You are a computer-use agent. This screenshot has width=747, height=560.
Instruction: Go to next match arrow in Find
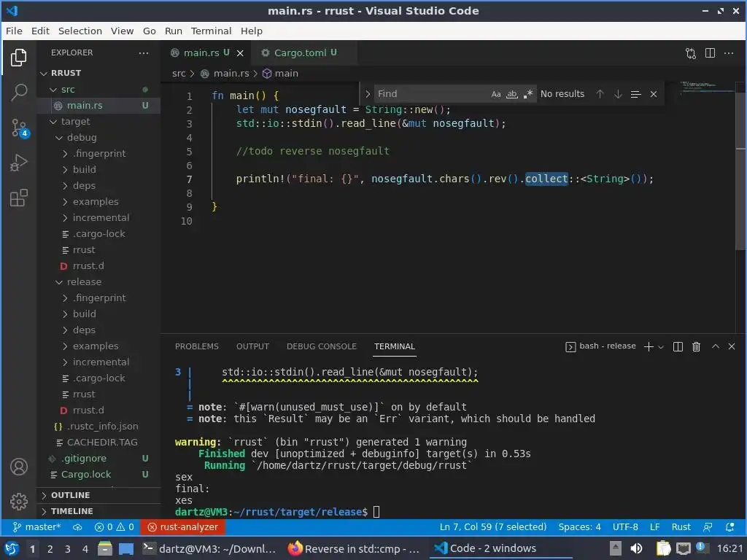click(x=618, y=94)
